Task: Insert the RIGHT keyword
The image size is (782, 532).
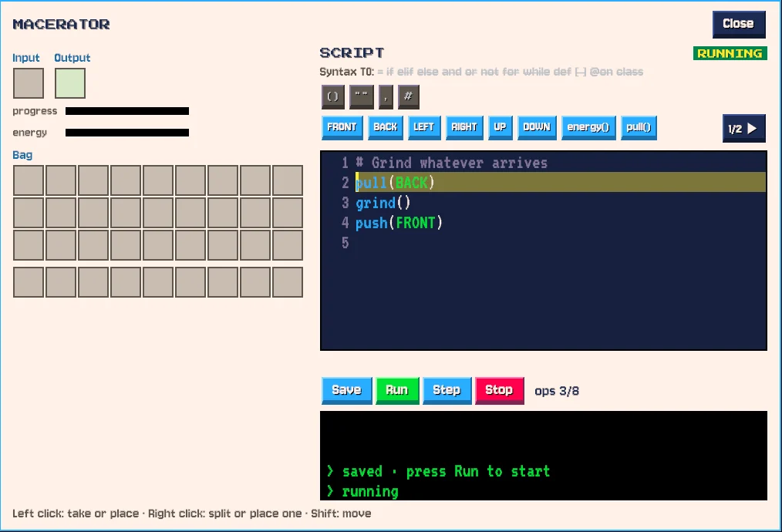Action: (464, 128)
